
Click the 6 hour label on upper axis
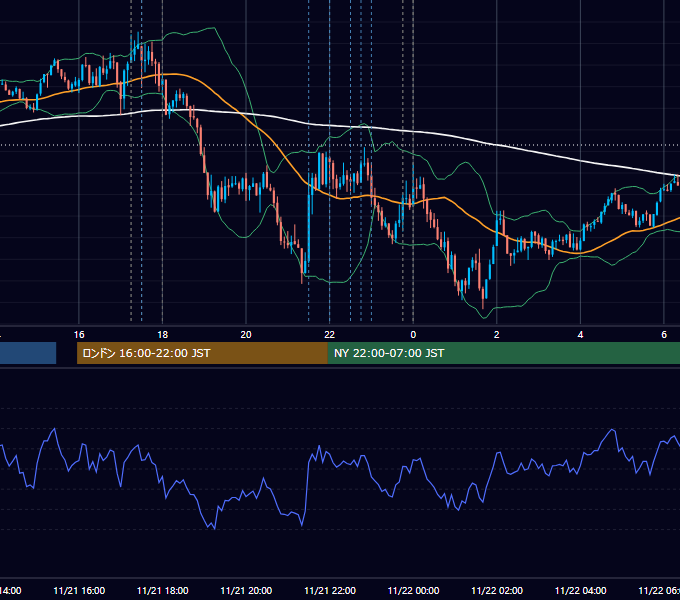[664, 335]
